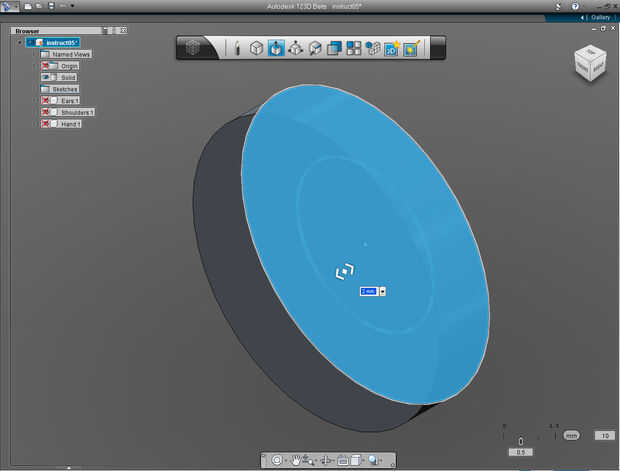This screenshot has height=471, width=620.
Task: Click the New file icon in title bar
Action: tap(28, 6)
